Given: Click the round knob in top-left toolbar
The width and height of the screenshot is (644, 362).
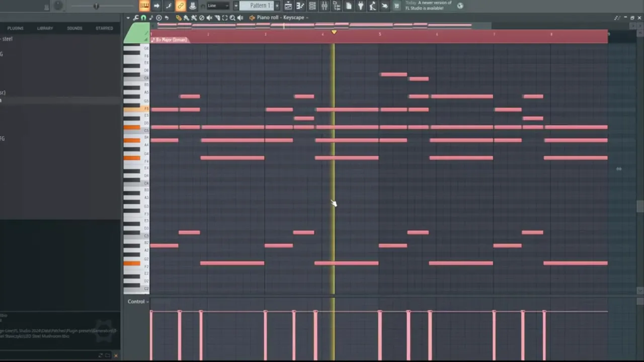Looking at the screenshot, I should point(58,6).
